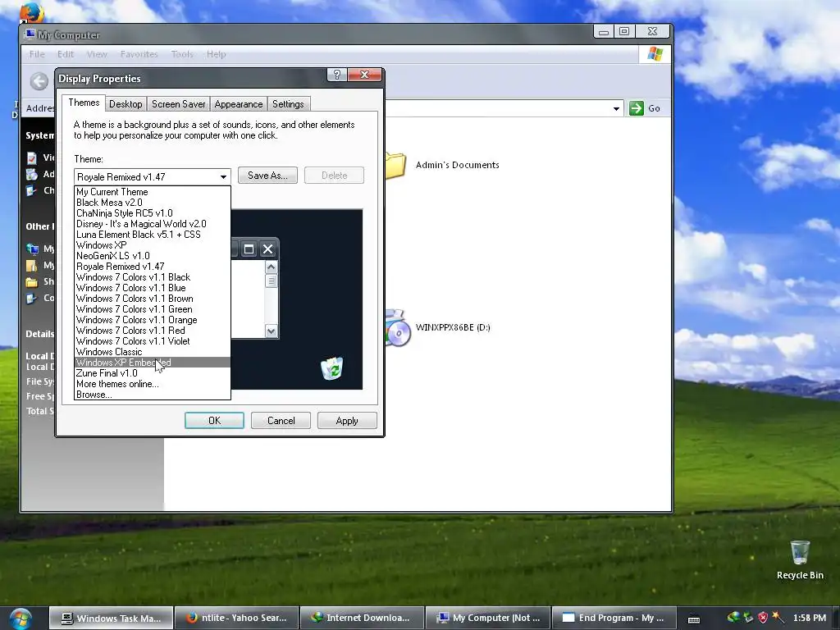Open the Control Panel sidebar icon
The width and height of the screenshot is (840, 630).
click(32, 299)
